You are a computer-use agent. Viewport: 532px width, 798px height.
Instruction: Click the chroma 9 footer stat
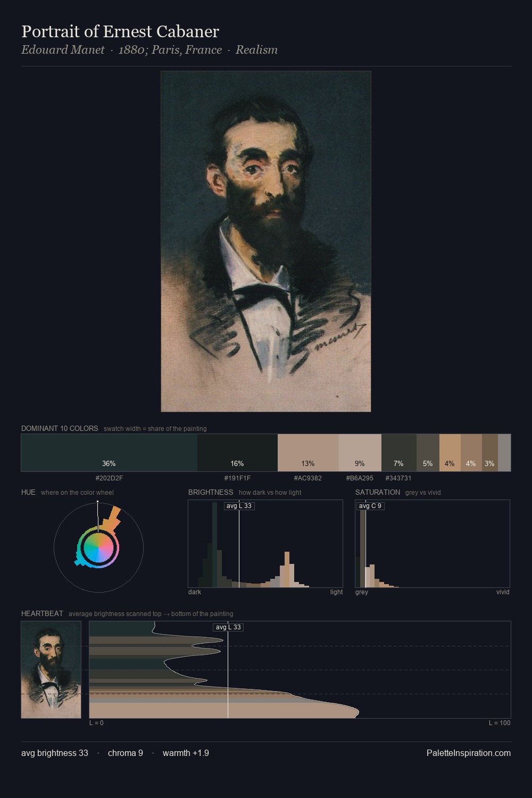(126, 753)
